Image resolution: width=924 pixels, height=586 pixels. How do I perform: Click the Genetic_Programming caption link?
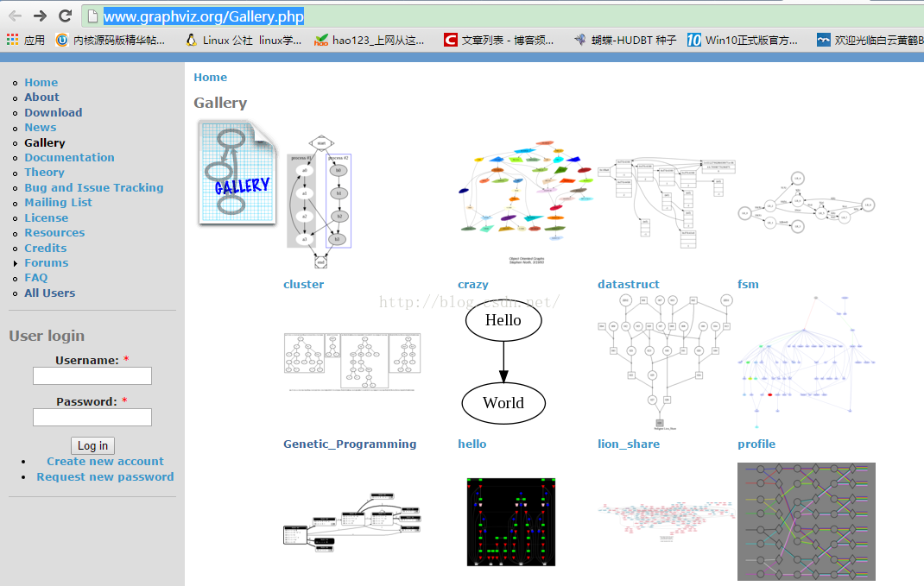(x=350, y=444)
